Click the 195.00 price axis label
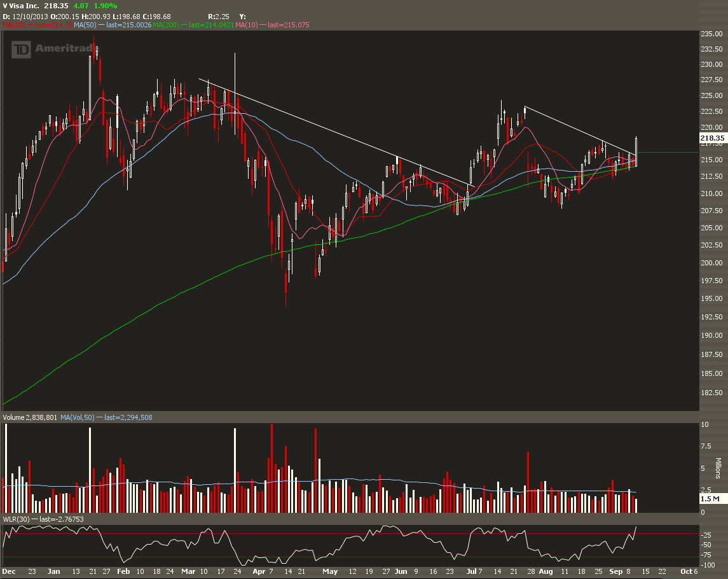 point(711,298)
